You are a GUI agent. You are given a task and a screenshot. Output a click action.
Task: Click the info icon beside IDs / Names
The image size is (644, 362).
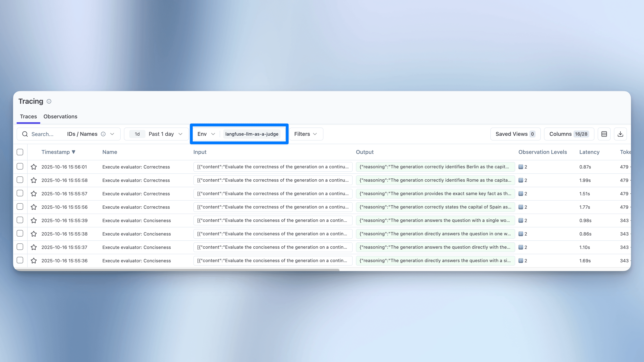tap(103, 134)
